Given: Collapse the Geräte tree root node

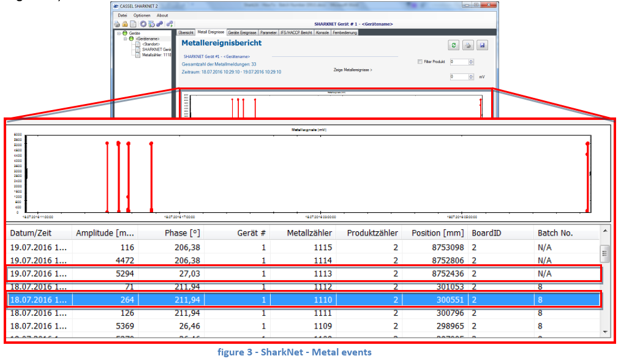Looking at the screenshot, I should point(119,33).
